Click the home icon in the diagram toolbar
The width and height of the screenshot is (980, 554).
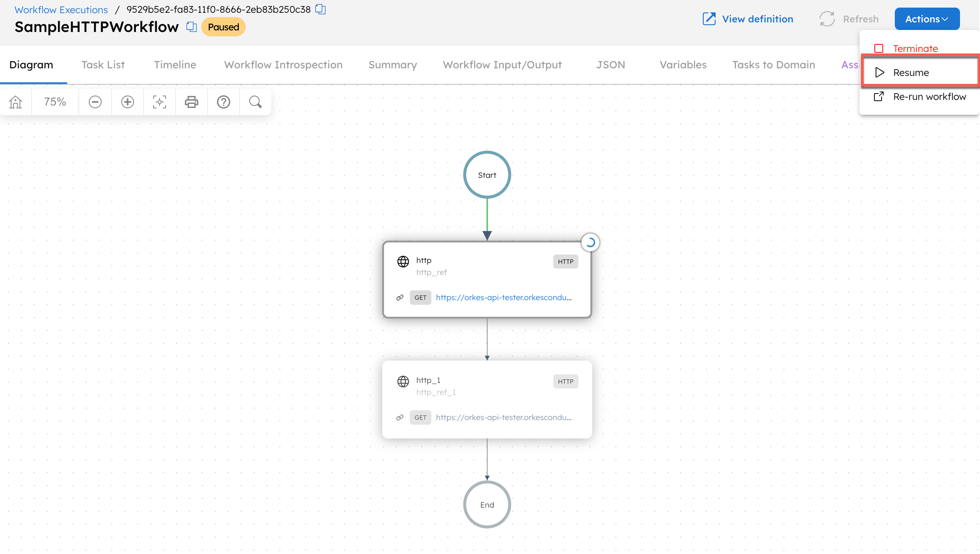(x=15, y=102)
